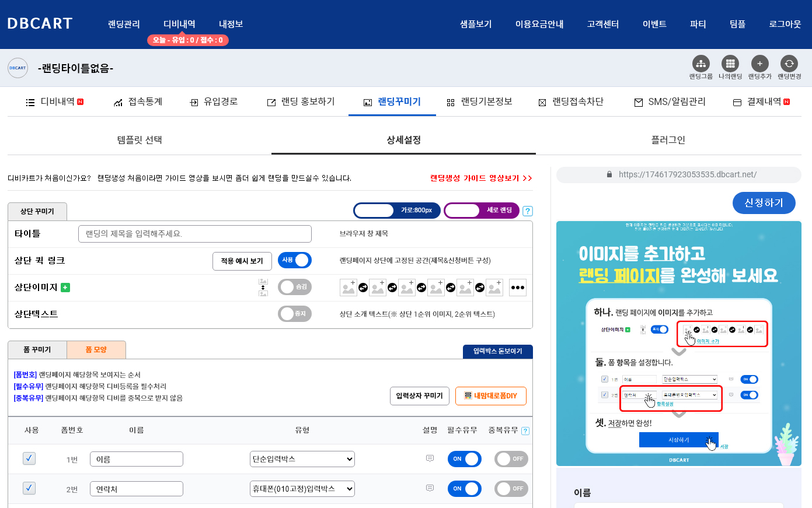812x508 pixels.
Task: Toggle the 상단텍스트 switch
Action: pyautogui.click(x=295, y=314)
